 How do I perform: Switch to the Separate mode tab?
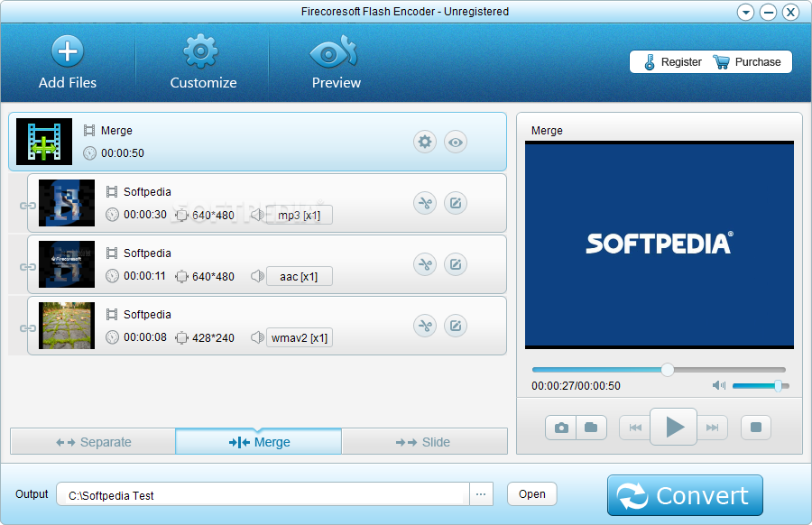[93, 442]
